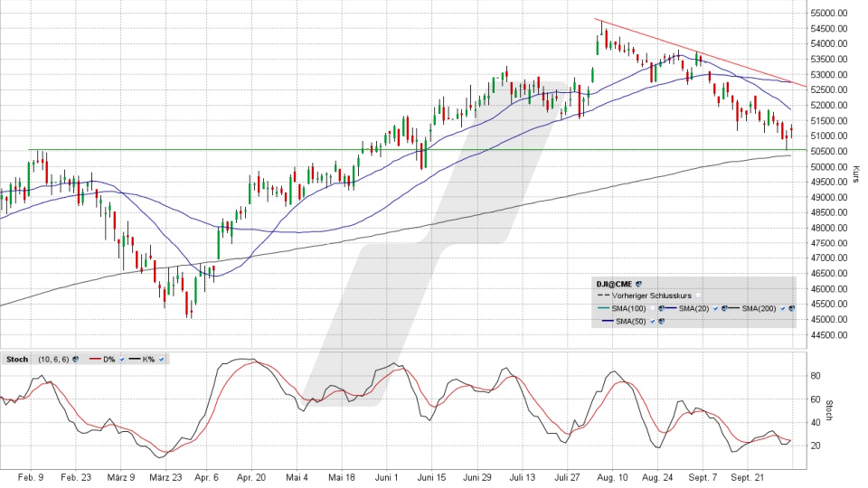Open Stoch (10, 6, 6) settings icon

pos(75,359)
